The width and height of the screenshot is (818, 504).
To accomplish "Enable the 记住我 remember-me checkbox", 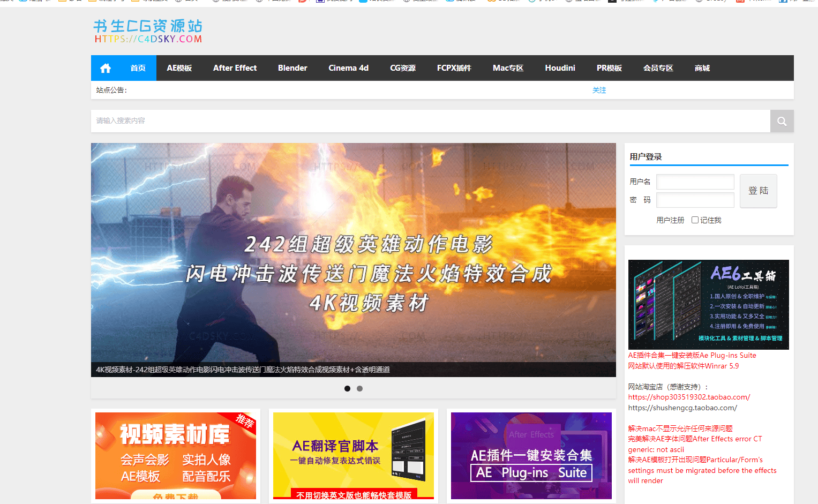I will 695,220.
